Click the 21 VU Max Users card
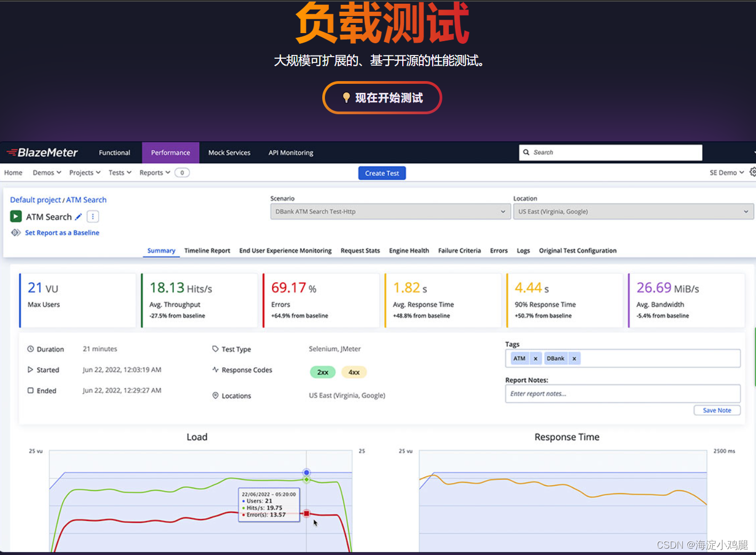 [77, 300]
